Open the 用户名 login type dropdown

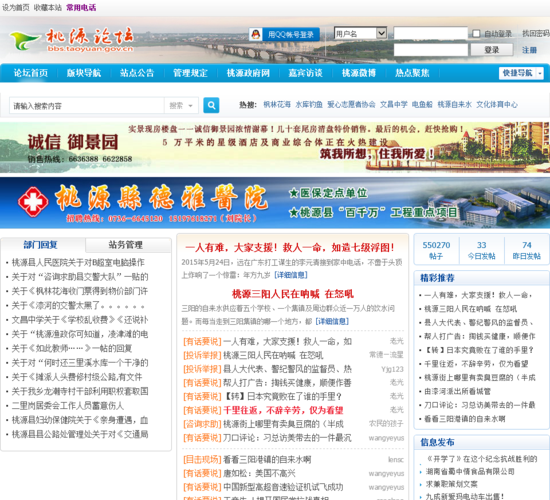click(360, 34)
